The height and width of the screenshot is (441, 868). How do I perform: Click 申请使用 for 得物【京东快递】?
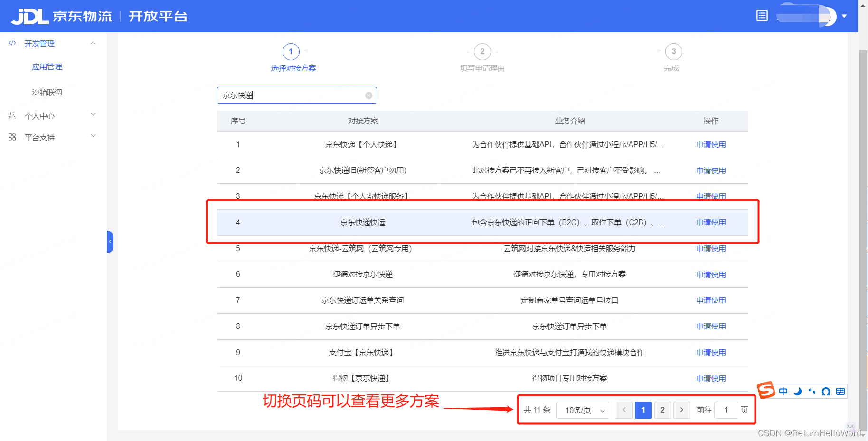(711, 379)
